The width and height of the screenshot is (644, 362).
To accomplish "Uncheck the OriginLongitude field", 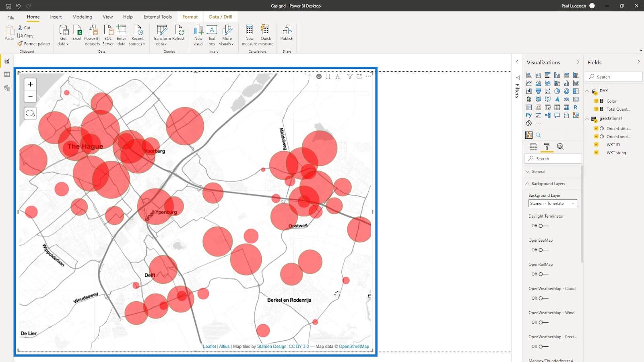I will click(x=597, y=136).
